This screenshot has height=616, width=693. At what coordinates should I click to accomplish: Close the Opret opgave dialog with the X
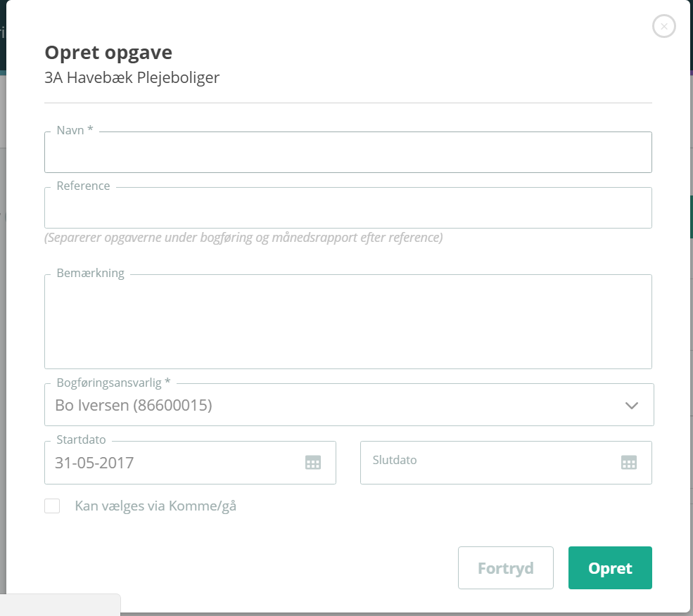(x=664, y=26)
